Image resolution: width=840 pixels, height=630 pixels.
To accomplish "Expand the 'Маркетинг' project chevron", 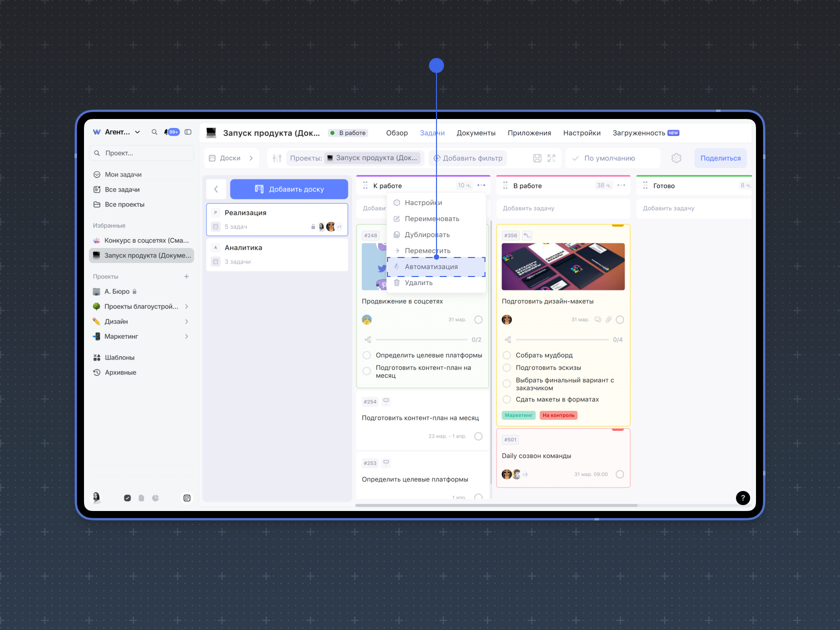I will pos(186,336).
